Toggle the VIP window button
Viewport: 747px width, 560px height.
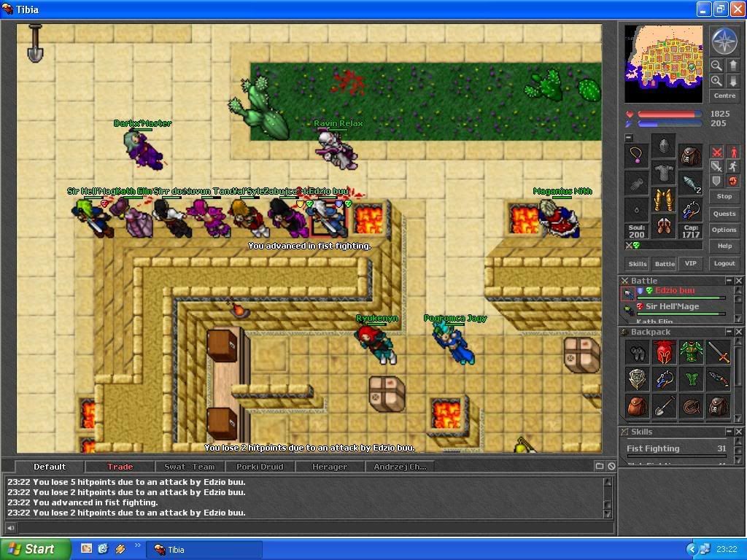tap(690, 263)
